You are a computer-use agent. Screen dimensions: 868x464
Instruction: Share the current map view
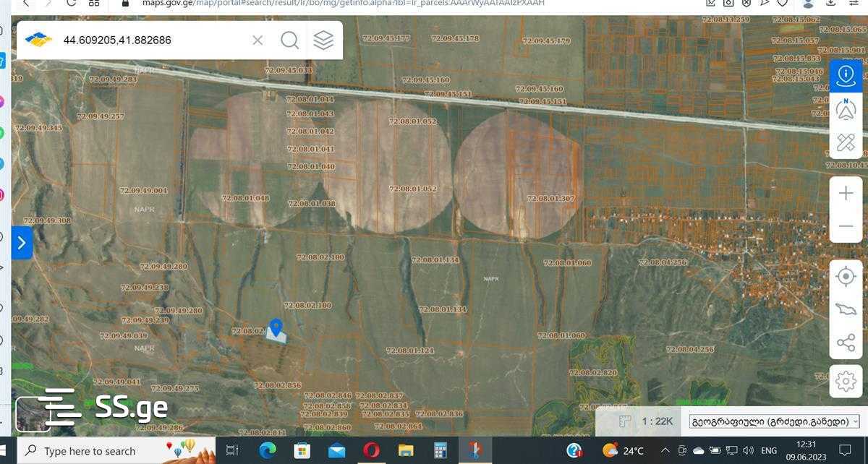coord(846,343)
